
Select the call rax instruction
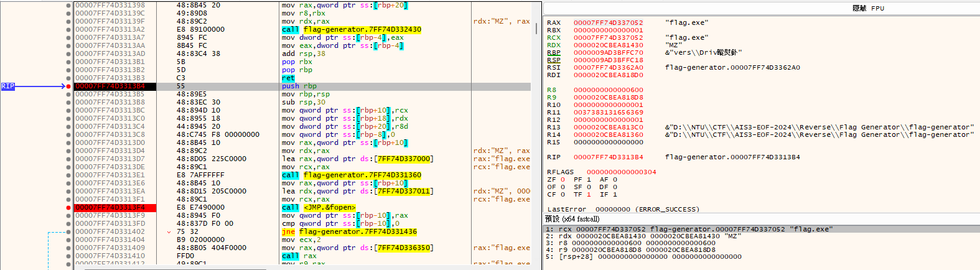pyautogui.click(x=299, y=256)
